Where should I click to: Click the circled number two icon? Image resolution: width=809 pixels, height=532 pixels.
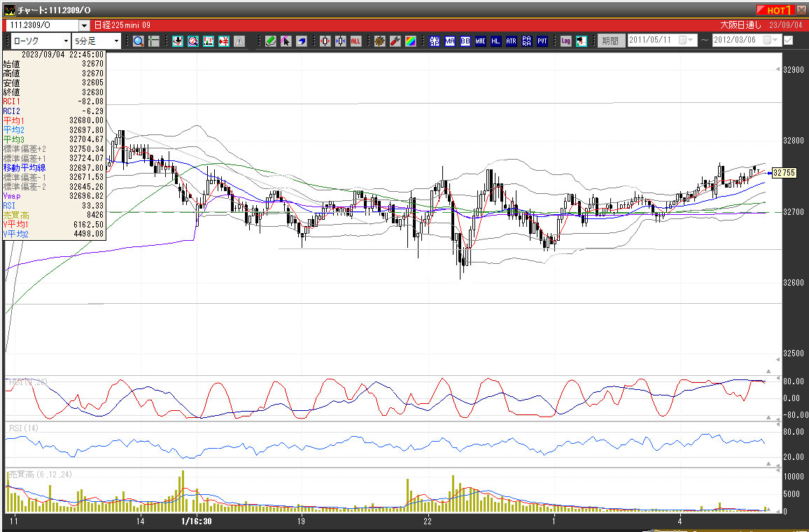click(x=193, y=41)
